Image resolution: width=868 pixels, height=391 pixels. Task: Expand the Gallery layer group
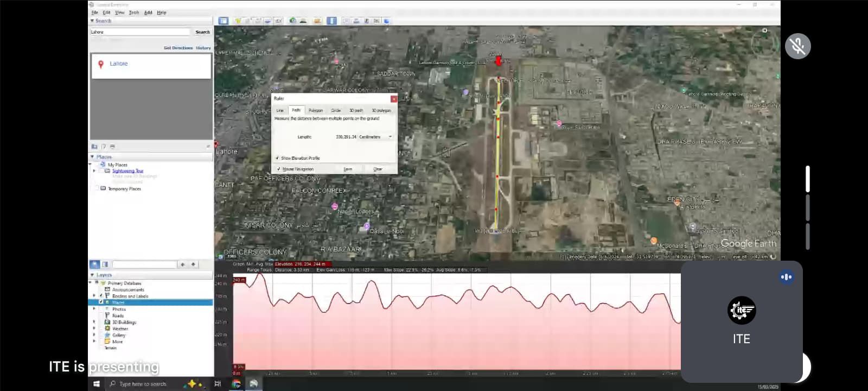tap(94, 335)
